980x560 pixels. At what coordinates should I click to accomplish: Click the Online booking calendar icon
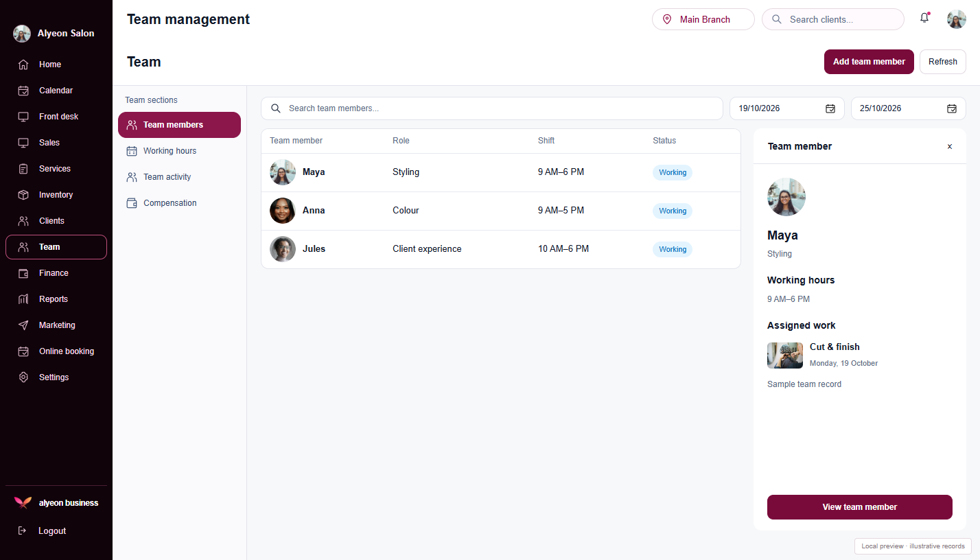pyautogui.click(x=23, y=351)
